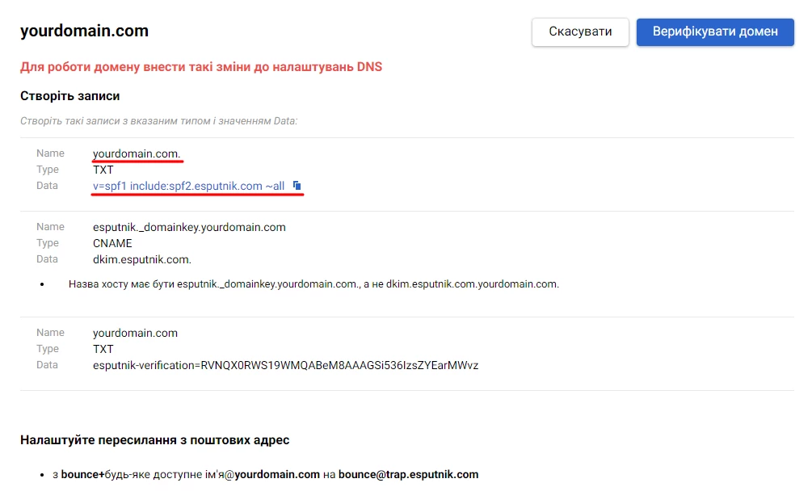Click the Створіть записи heading
The image size is (812, 504).
pos(70,96)
